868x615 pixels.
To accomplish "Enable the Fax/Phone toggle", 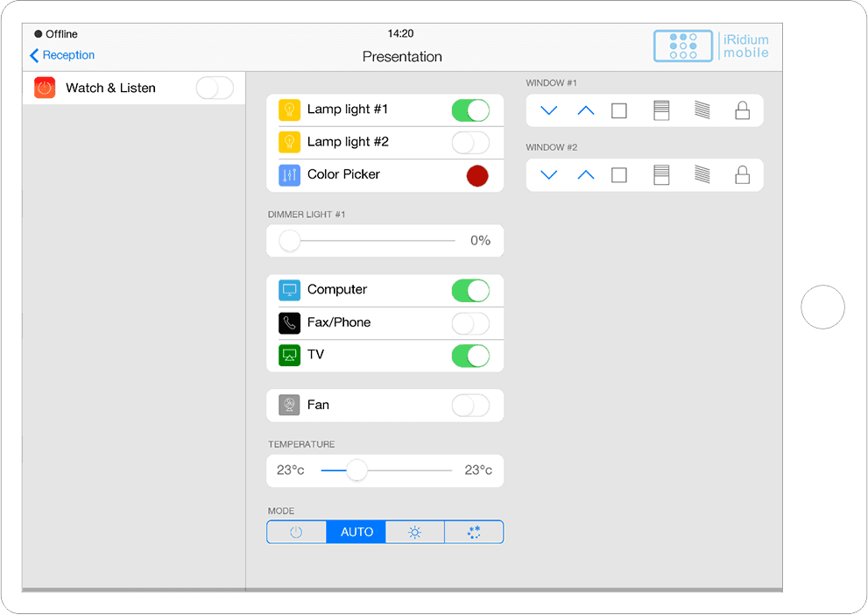I will click(470, 323).
